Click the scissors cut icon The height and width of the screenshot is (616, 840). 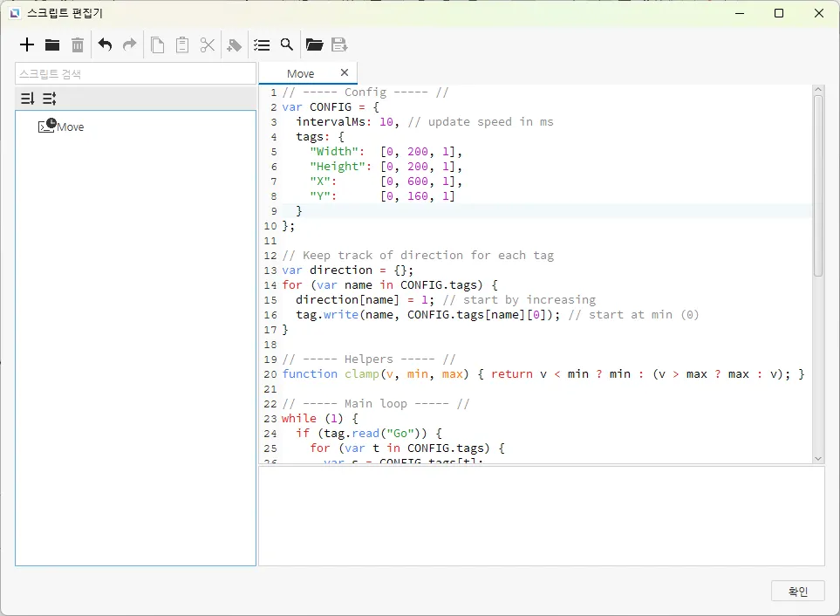[208, 44]
